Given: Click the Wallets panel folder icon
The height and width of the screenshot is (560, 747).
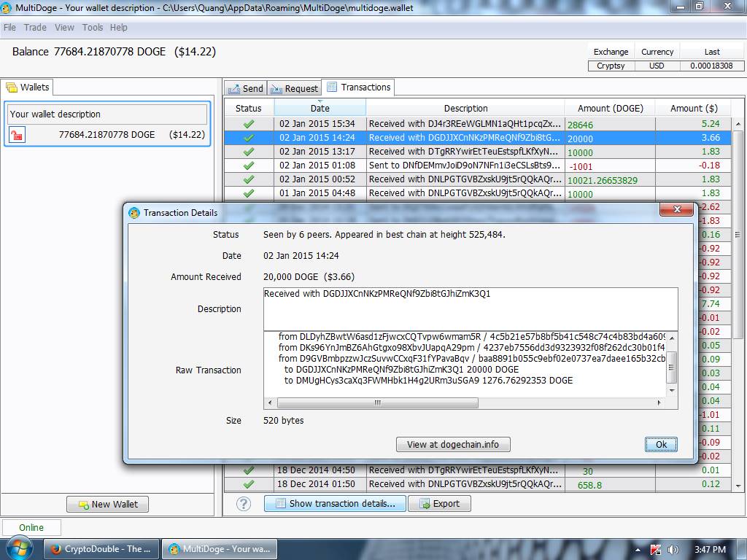Looking at the screenshot, I should (x=12, y=87).
